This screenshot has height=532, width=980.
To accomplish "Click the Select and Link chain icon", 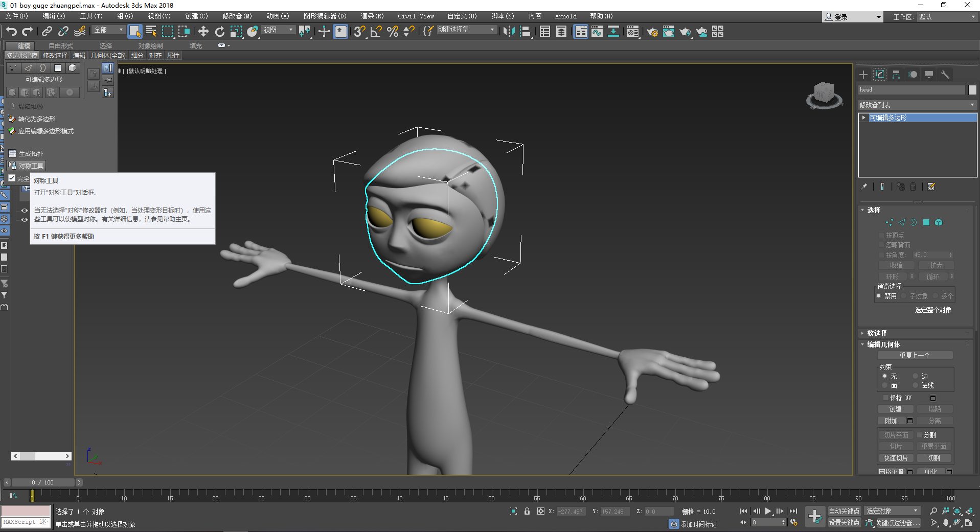I will pos(47,32).
